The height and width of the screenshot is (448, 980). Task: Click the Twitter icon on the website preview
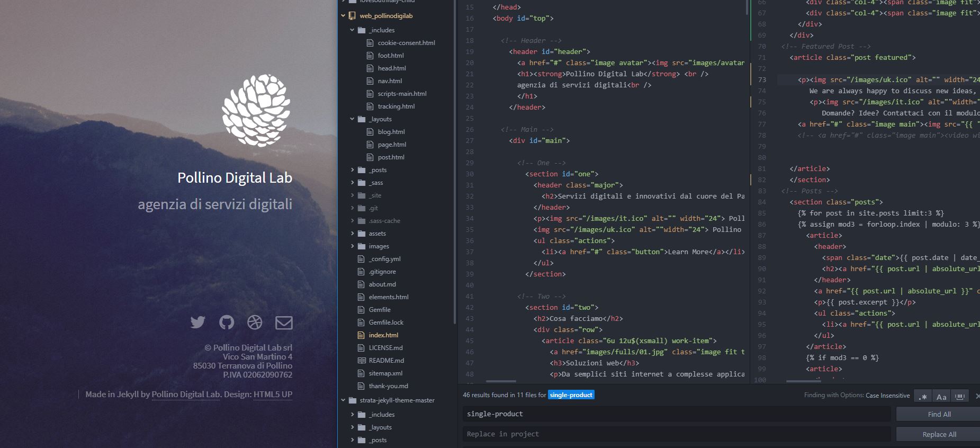tap(197, 322)
